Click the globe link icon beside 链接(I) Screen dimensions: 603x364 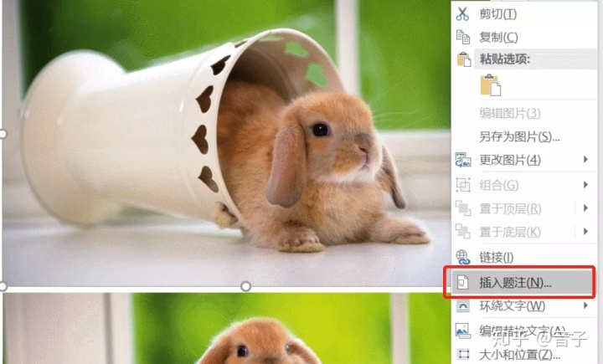pyautogui.click(x=463, y=257)
